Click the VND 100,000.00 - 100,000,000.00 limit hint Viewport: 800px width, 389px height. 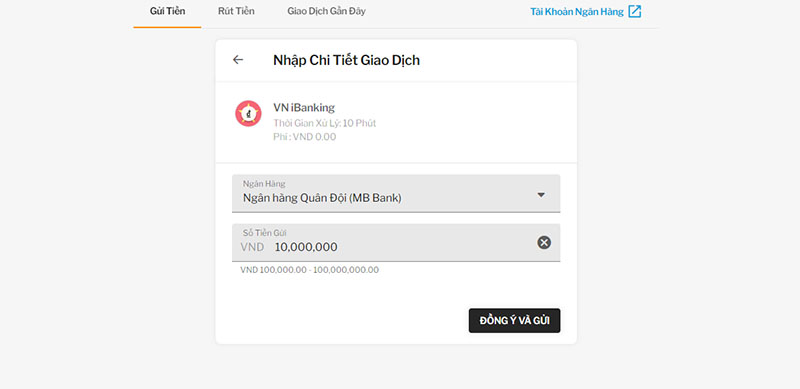(310, 270)
